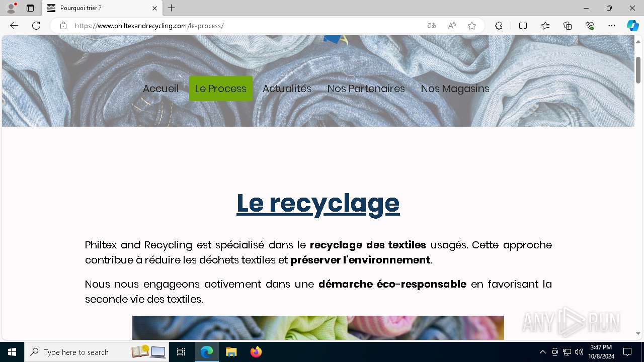Launch Firefox from the taskbar

[x=256, y=352]
